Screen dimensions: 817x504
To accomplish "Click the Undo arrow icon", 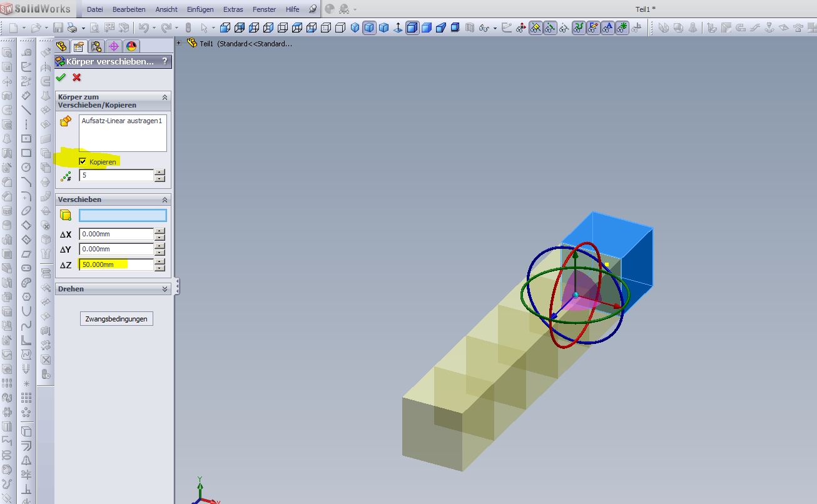I will coord(143,28).
